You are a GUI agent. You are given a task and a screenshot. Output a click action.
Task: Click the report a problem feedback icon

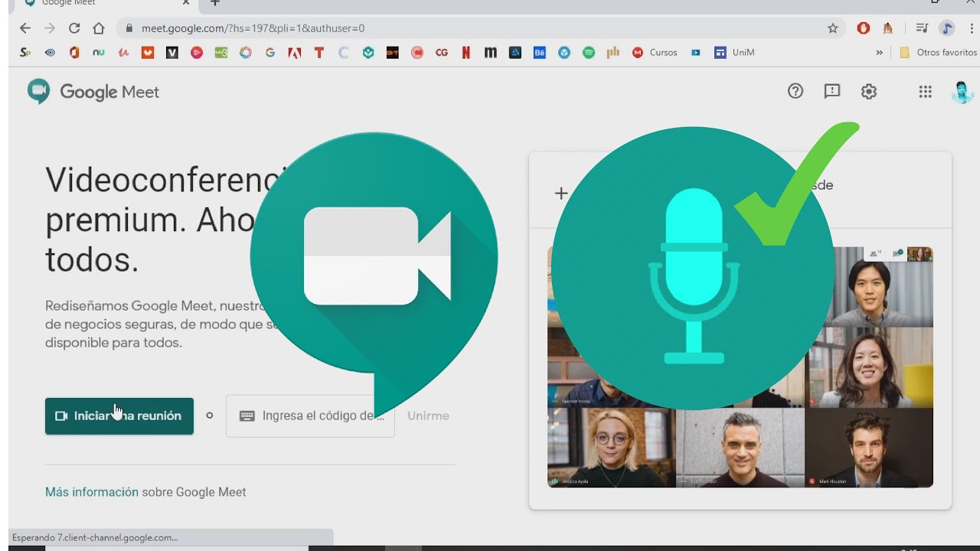(832, 92)
